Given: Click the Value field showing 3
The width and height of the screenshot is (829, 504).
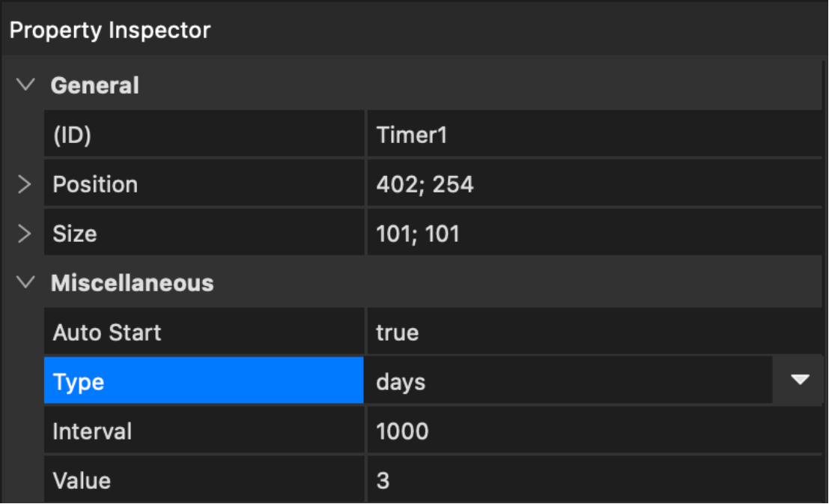Looking at the screenshot, I should point(593,480).
